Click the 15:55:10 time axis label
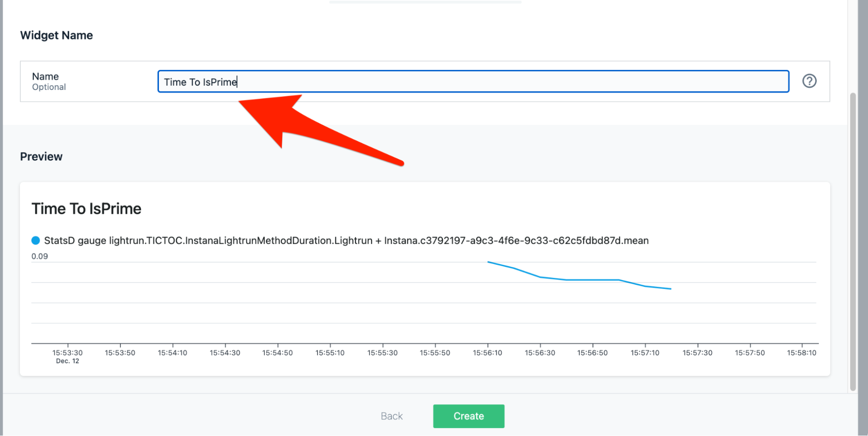This screenshot has width=868, height=436. 330,353
